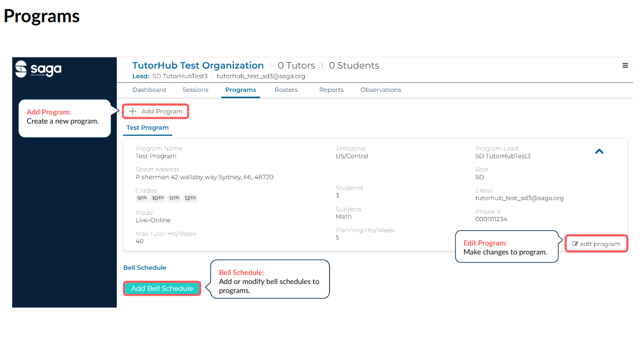Click the 11th grade tag
Viewport: 644px width, 359px height.
click(174, 198)
